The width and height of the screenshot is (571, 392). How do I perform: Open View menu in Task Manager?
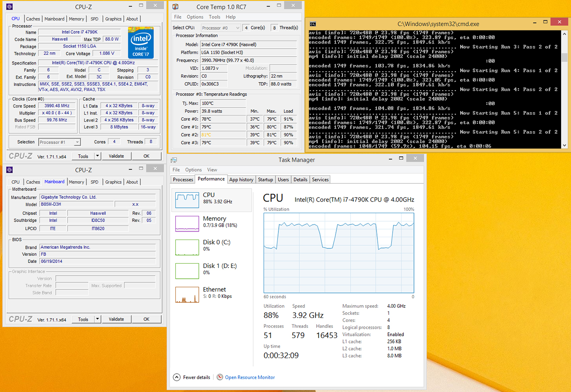pyautogui.click(x=212, y=170)
